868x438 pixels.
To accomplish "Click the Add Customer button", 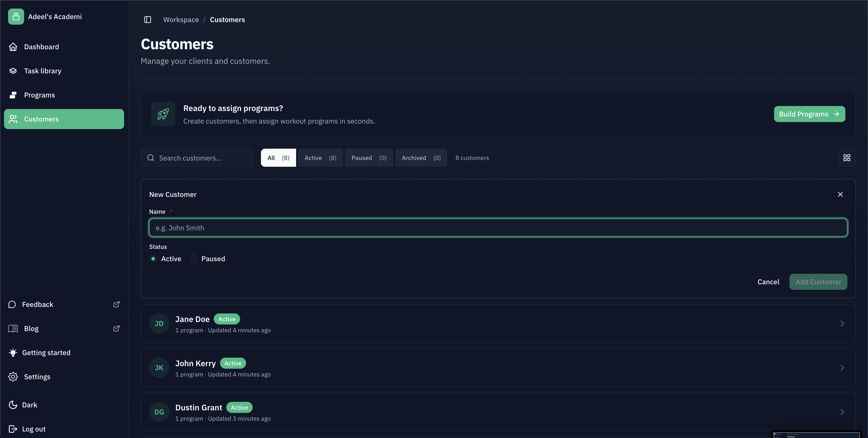I will point(818,282).
